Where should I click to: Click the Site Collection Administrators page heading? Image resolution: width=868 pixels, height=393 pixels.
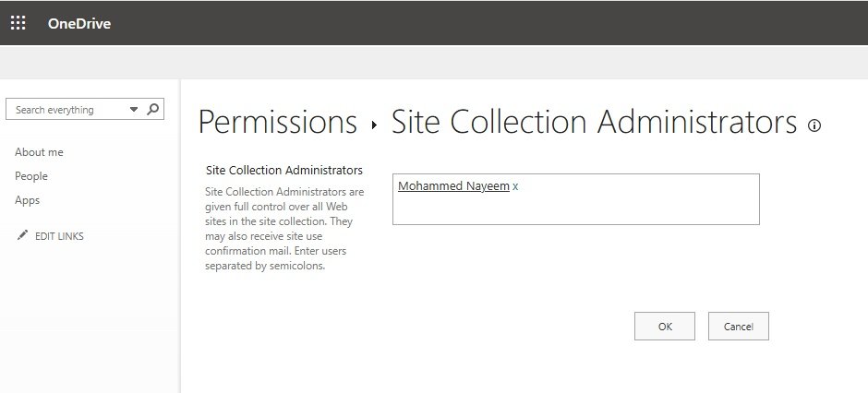pos(594,122)
